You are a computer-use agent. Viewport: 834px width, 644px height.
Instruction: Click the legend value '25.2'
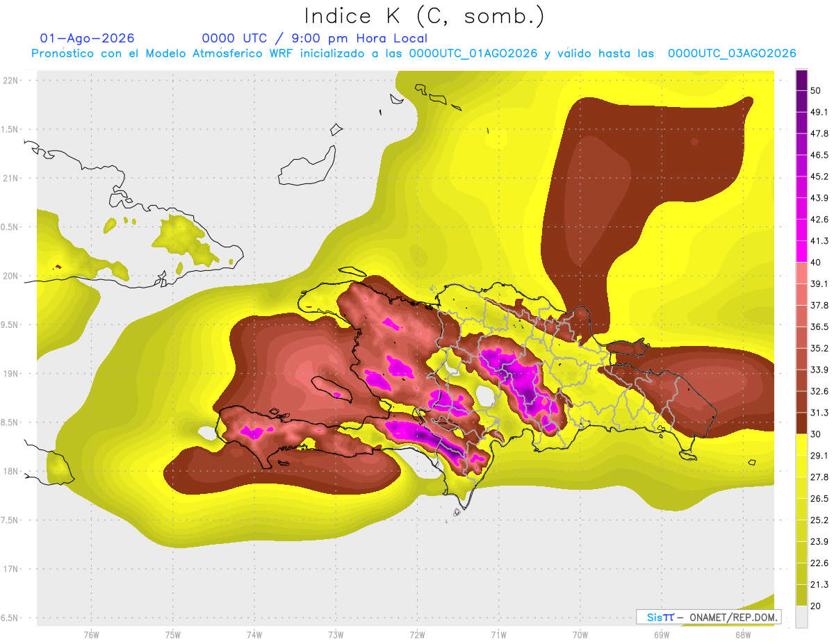tap(819, 520)
